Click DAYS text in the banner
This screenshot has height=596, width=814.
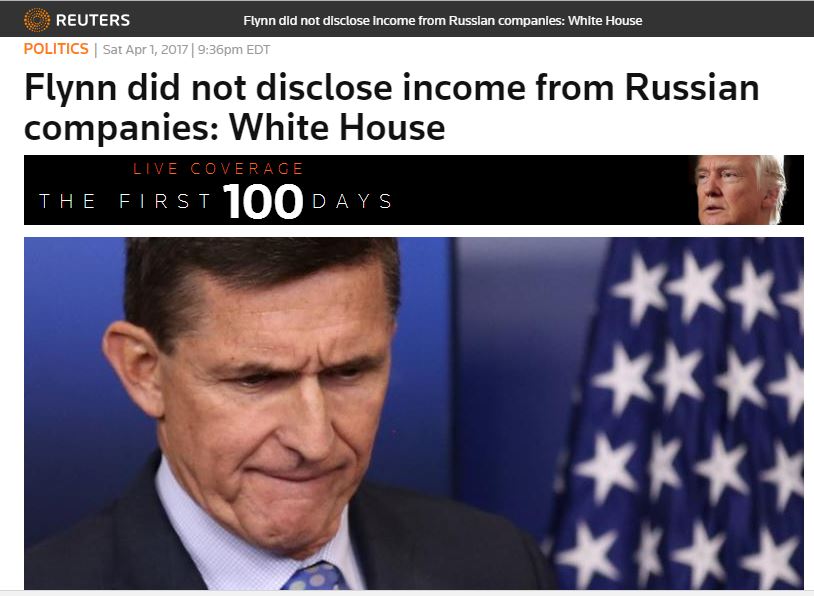point(352,202)
